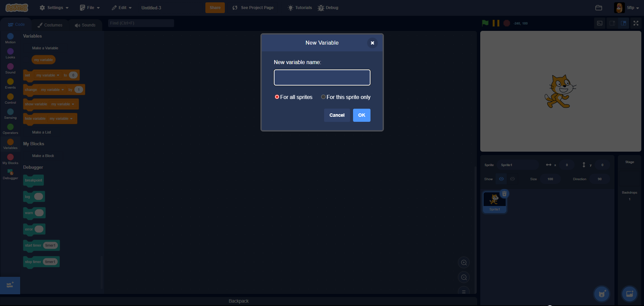
Task: Open See Project Page
Action: point(253,8)
